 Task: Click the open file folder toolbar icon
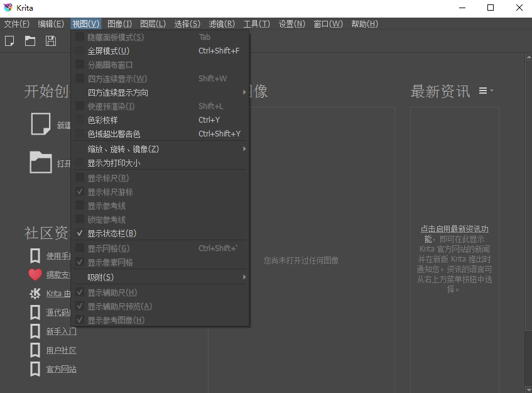coord(30,41)
